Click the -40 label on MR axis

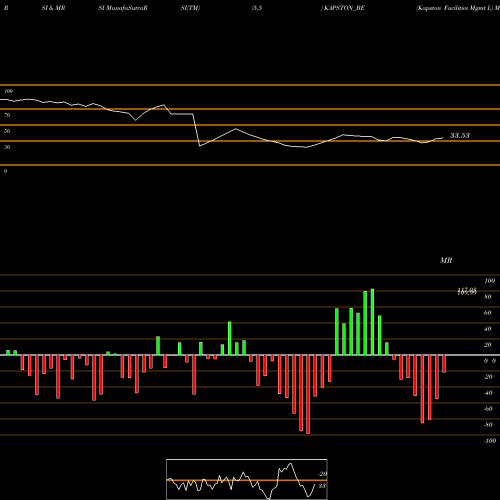pos(488,393)
